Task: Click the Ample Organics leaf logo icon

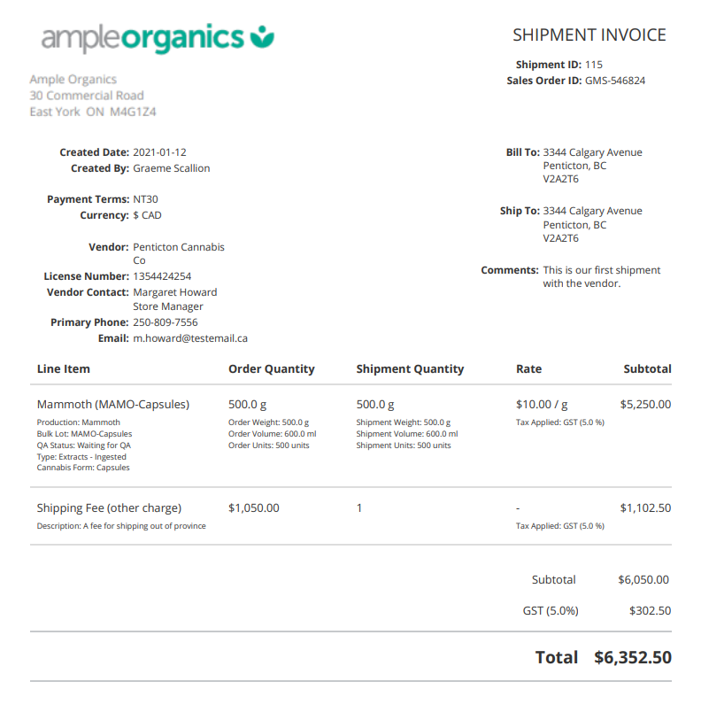Action: 262,37
